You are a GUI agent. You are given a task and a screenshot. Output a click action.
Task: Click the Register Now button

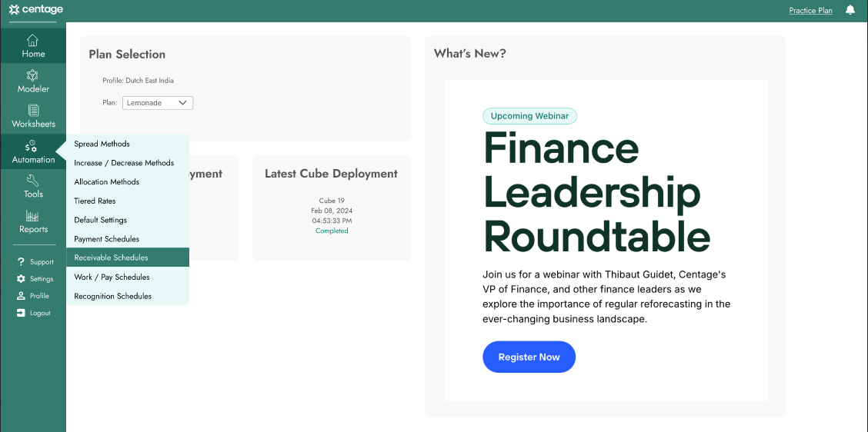[529, 357]
